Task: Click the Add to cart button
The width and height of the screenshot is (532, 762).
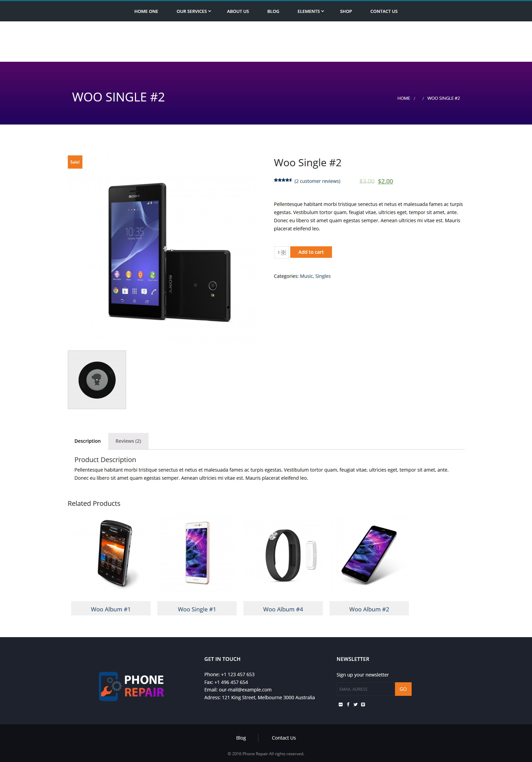Action: pos(311,252)
